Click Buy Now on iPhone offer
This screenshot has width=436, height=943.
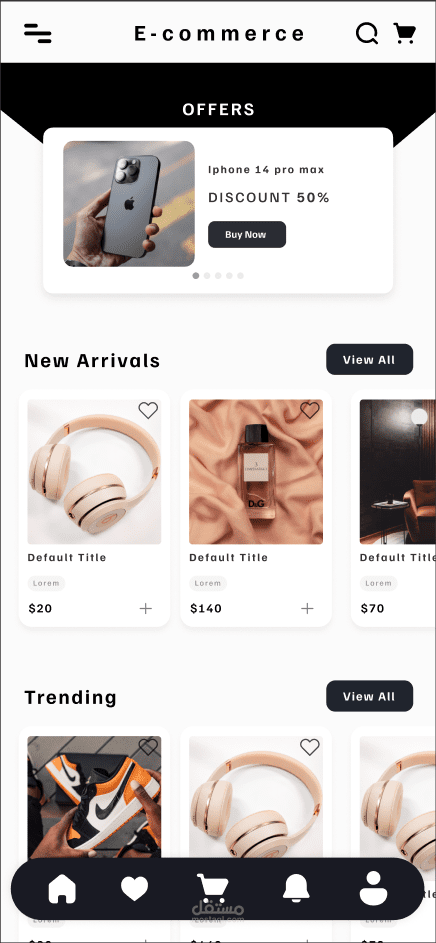pos(247,235)
